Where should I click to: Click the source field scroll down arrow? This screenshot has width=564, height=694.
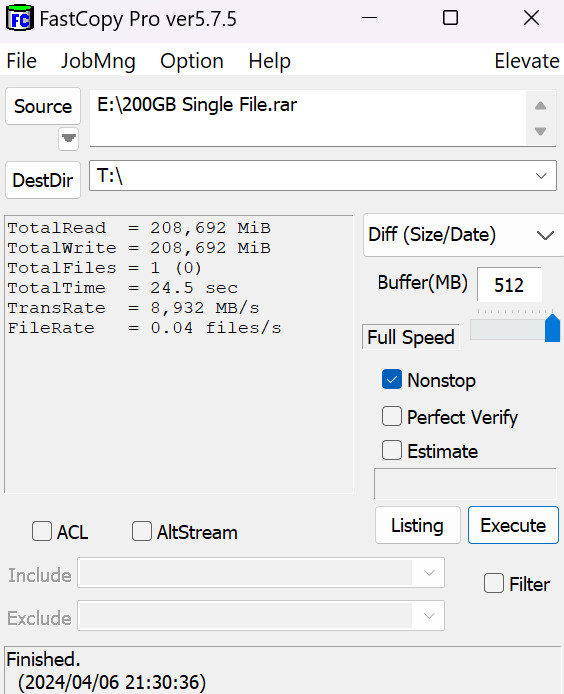[x=540, y=131]
